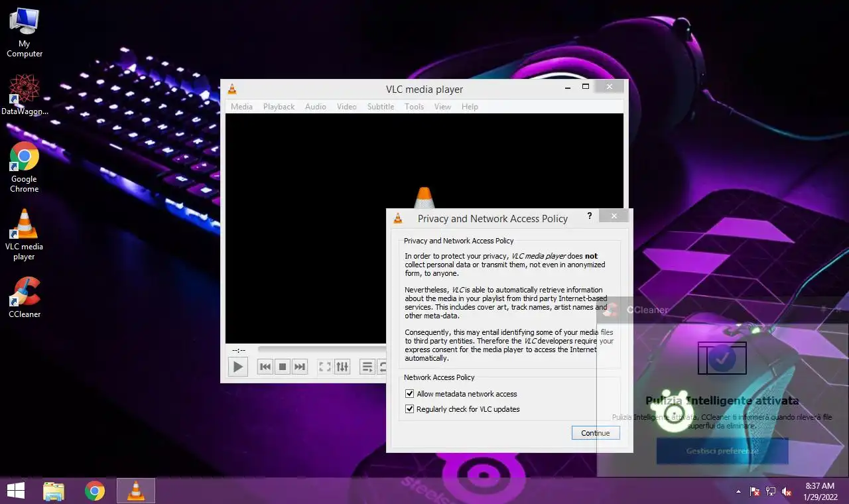Open the Tools menu
Screen dimensions: 849x504
pos(415,107)
